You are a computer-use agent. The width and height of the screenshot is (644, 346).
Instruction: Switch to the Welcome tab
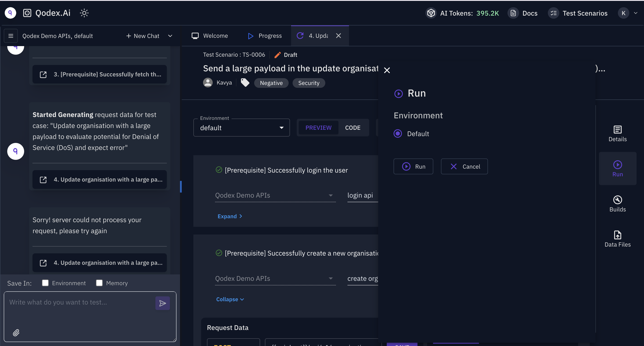pyautogui.click(x=210, y=36)
